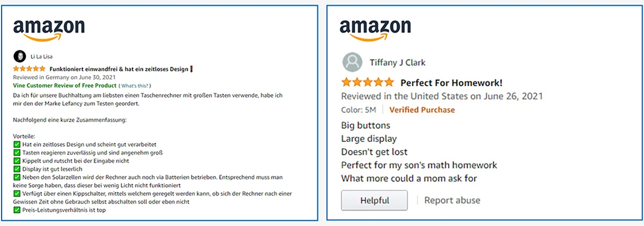Open Li La Lisa's profile avatar
644x226 pixels.
(x=19, y=56)
